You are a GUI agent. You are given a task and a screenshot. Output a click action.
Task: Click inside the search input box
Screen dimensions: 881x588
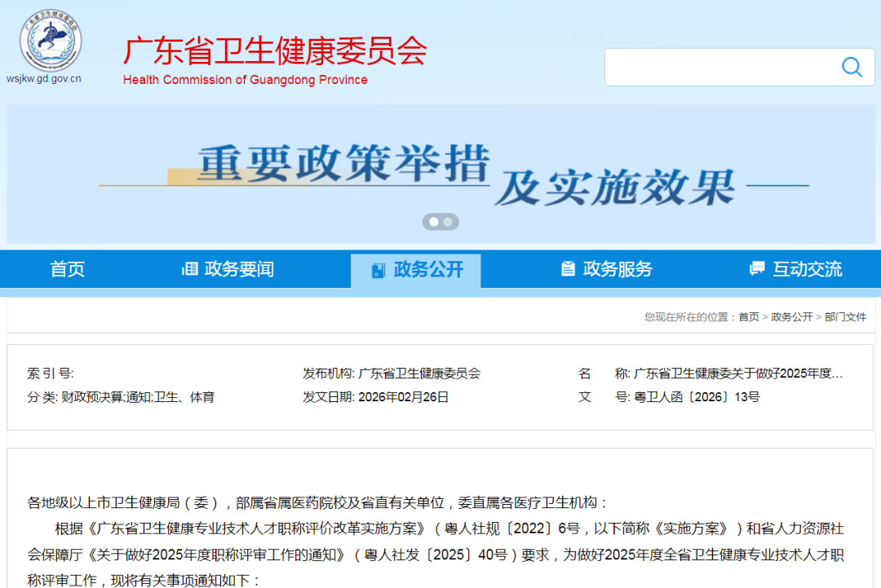tap(718, 67)
